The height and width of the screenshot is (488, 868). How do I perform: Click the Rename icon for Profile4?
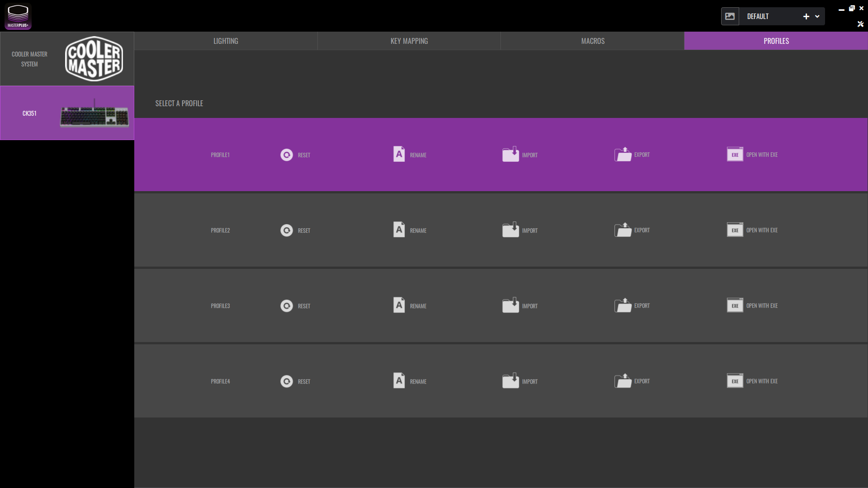pyautogui.click(x=399, y=380)
